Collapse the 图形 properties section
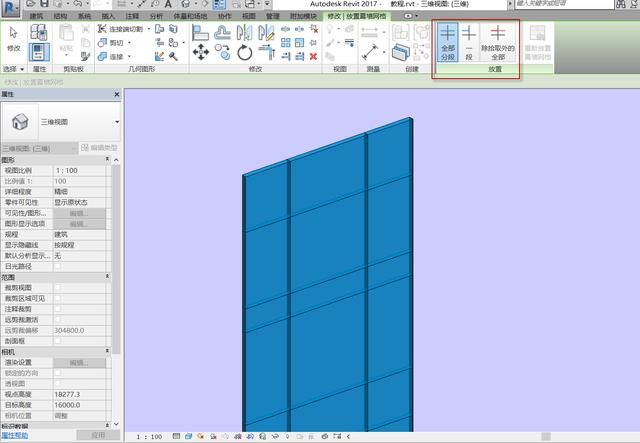Image resolution: width=640 pixels, height=443 pixels. click(x=107, y=159)
